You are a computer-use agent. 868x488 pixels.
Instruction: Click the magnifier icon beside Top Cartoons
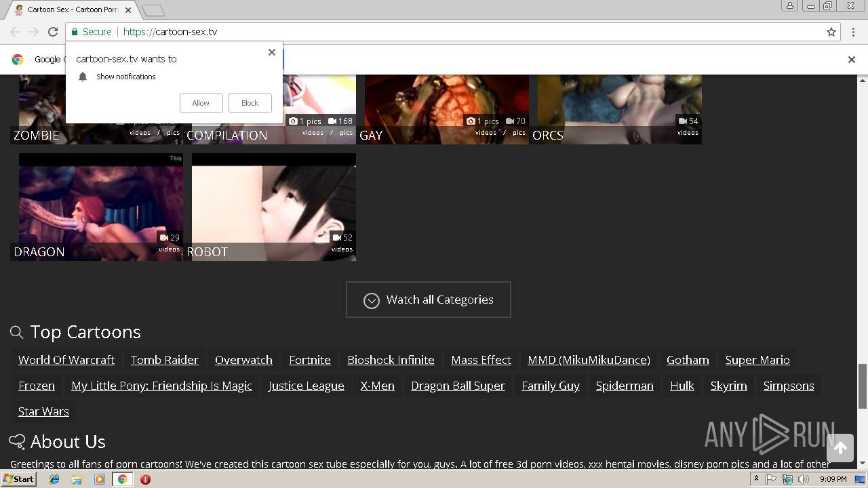pyautogui.click(x=17, y=332)
